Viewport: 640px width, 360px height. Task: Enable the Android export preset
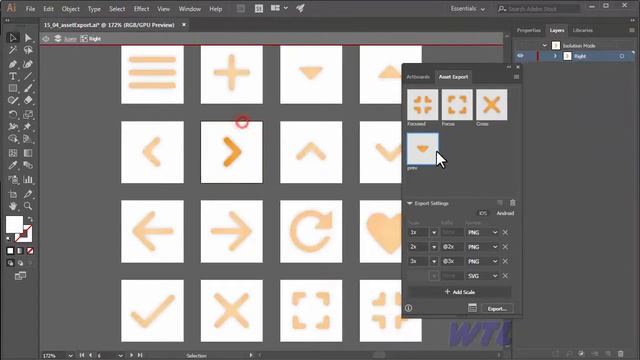click(x=505, y=213)
